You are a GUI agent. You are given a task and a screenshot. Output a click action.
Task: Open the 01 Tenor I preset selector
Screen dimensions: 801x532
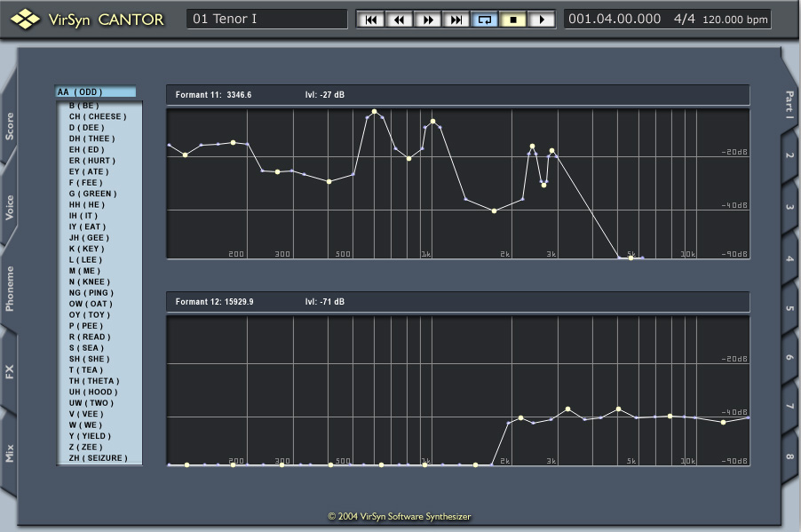(x=266, y=19)
